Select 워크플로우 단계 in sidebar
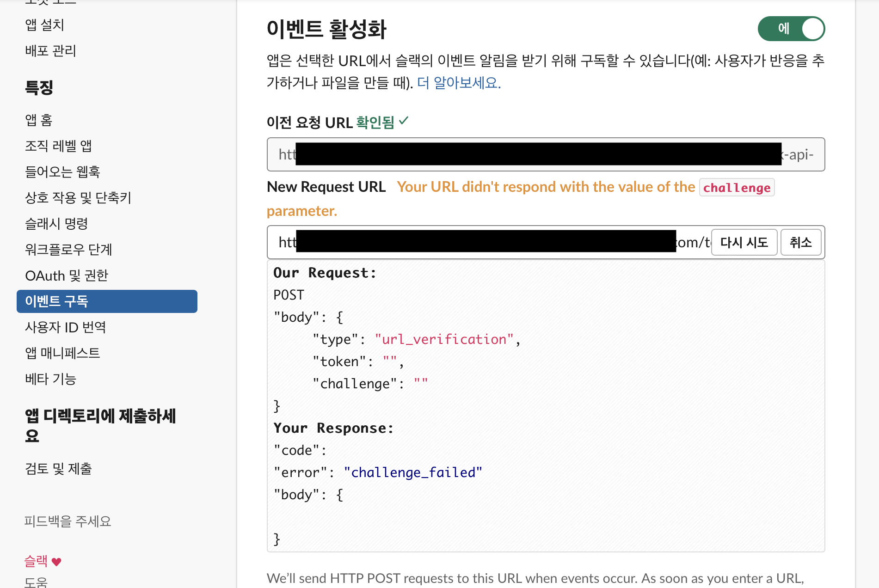This screenshot has width=879, height=588. [68, 250]
